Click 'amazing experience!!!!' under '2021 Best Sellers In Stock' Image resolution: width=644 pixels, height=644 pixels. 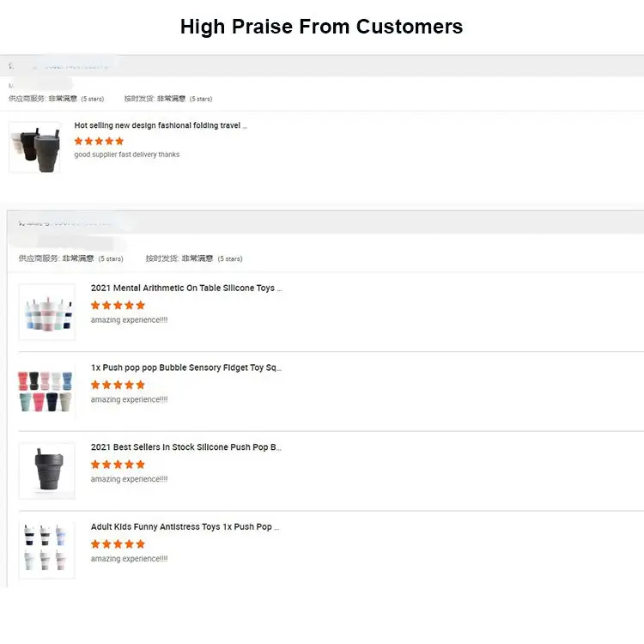(130, 479)
